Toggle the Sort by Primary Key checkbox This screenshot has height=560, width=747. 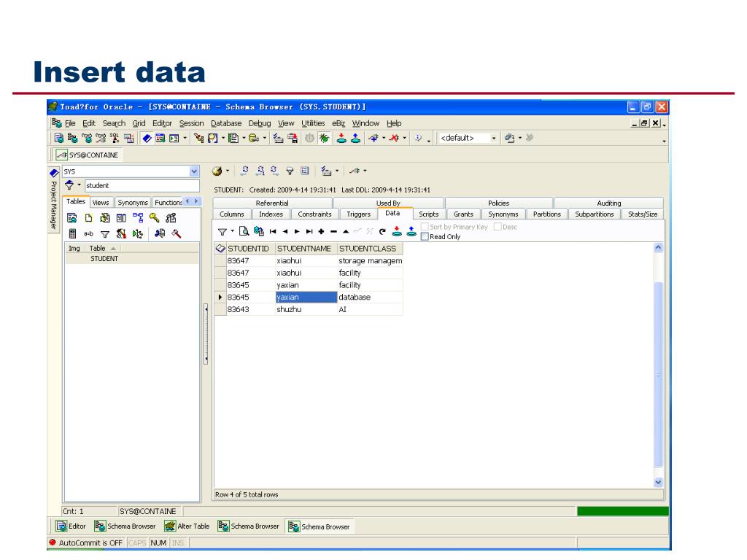pos(425,227)
